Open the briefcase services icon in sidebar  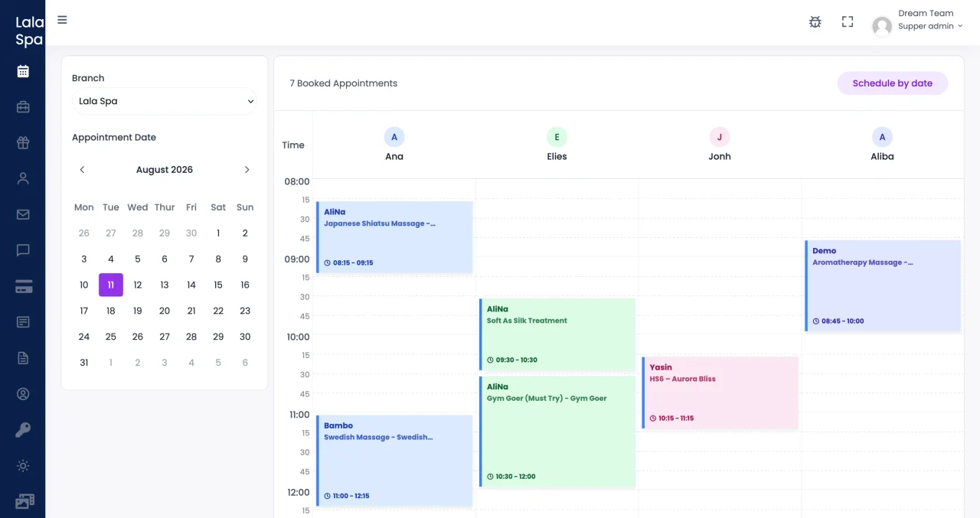tap(23, 107)
